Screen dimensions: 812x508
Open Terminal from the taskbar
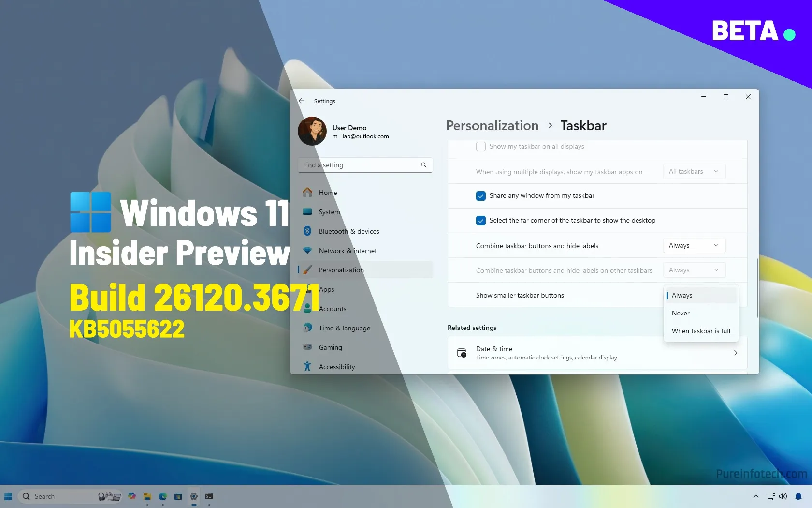[x=209, y=496]
